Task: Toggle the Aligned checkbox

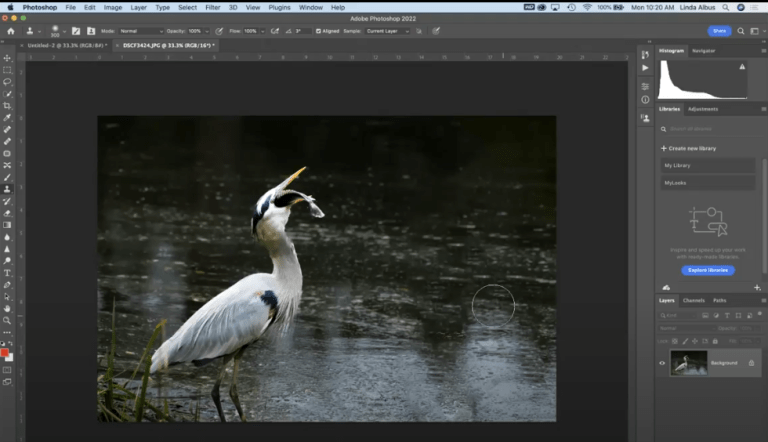Action: click(x=318, y=31)
